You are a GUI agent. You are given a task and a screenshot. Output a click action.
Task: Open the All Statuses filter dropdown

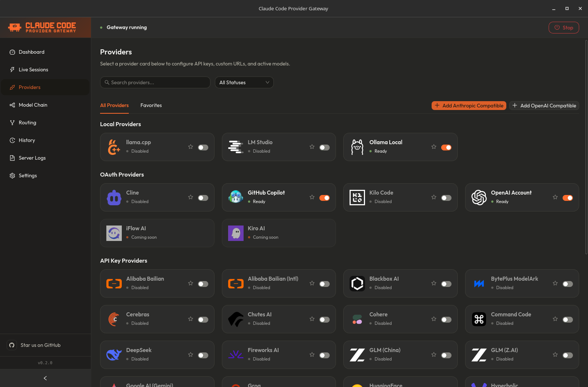point(244,82)
